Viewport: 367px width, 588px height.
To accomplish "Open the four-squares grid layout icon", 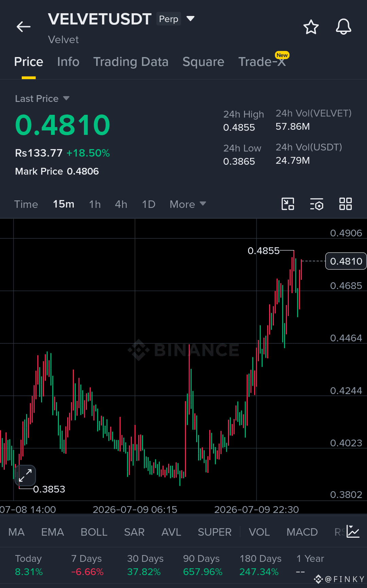I will pos(346,204).
